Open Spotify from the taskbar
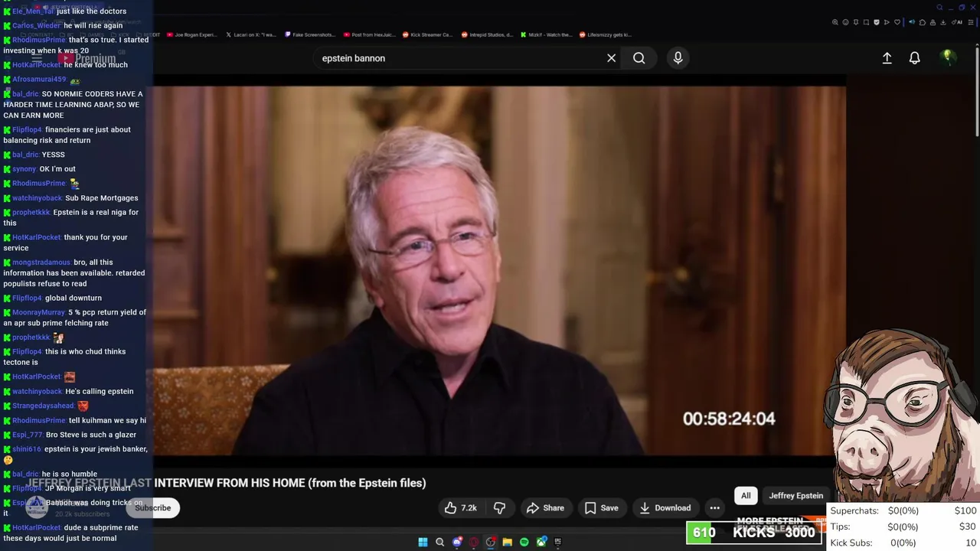The image size is (980, 551). coord(524,542)
